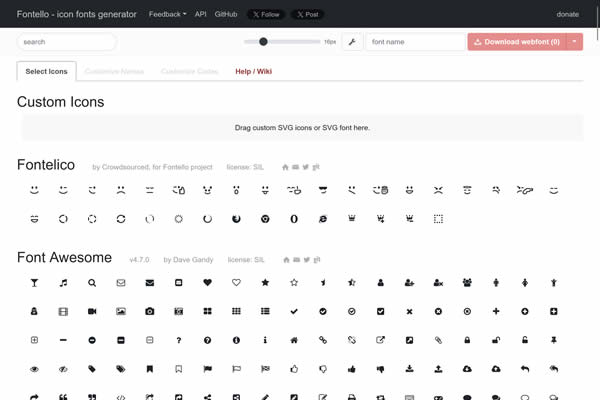
Task: Choose the plain minus icon
Action: coord(63,340)
